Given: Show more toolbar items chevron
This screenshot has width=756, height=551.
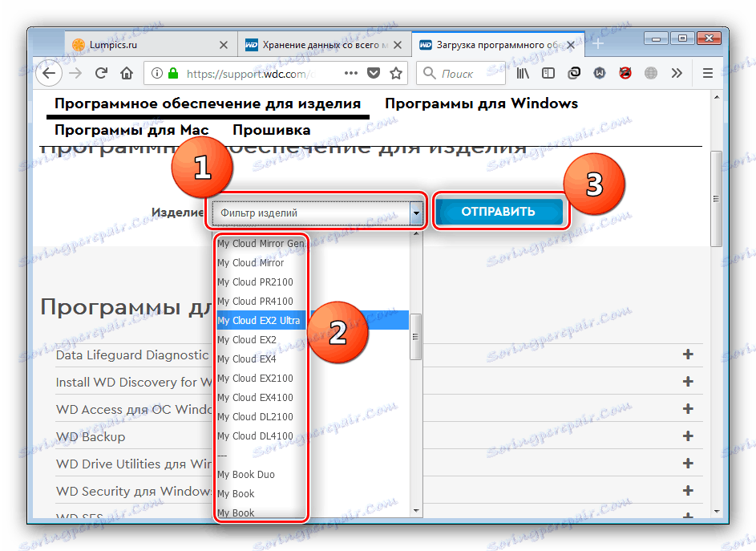Looking at the screenshot, I should coord(677,73).
